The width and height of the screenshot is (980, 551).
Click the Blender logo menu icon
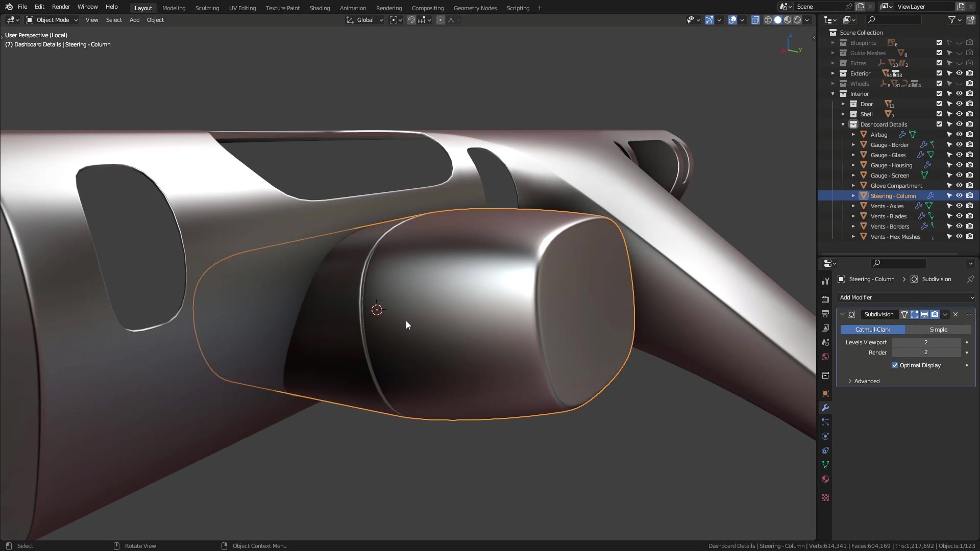9,7
